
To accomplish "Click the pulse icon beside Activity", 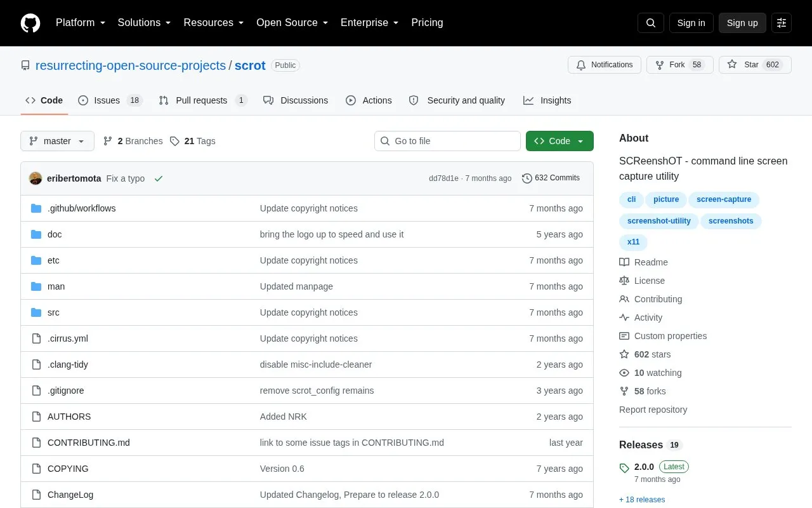I will (x=624, y=317).
